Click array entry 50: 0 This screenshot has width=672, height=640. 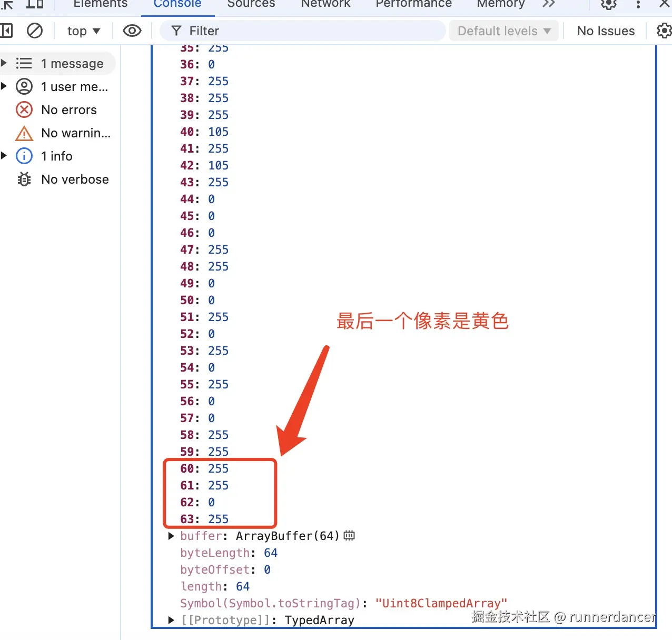click(x=197, y=300)
